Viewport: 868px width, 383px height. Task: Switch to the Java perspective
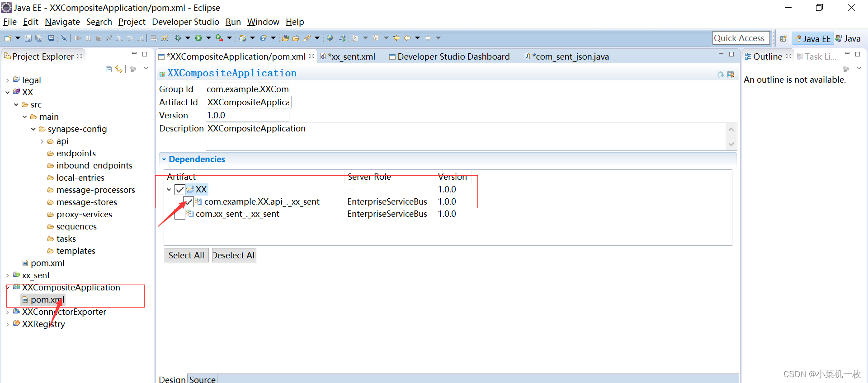click(x=848, y=39)
